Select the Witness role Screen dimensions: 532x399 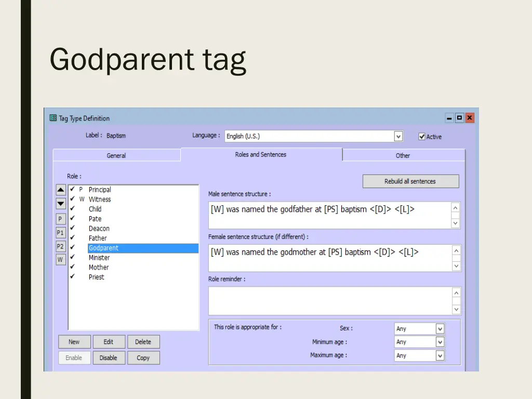point(100,199)
